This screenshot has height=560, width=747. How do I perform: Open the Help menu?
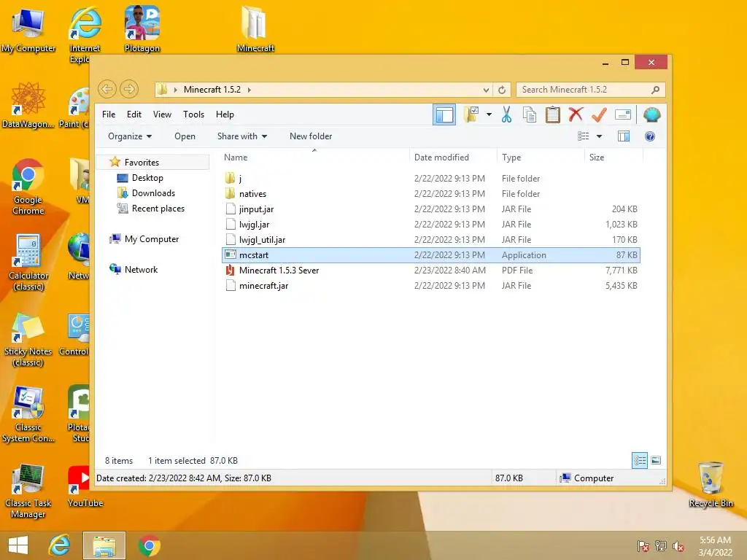(225, 114)
